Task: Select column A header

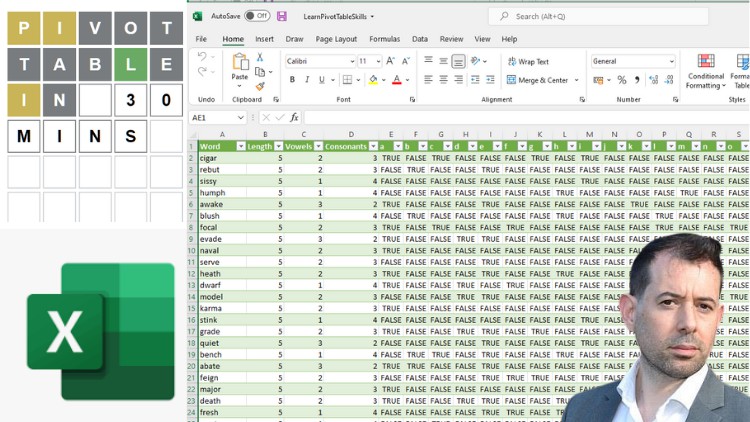Action: click(222, 134)
